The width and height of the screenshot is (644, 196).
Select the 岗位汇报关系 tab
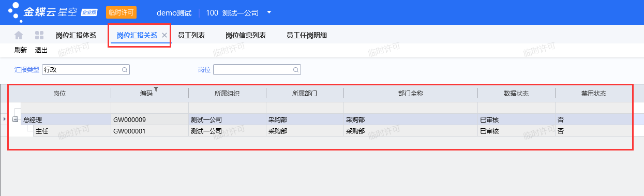pos(137,35)
